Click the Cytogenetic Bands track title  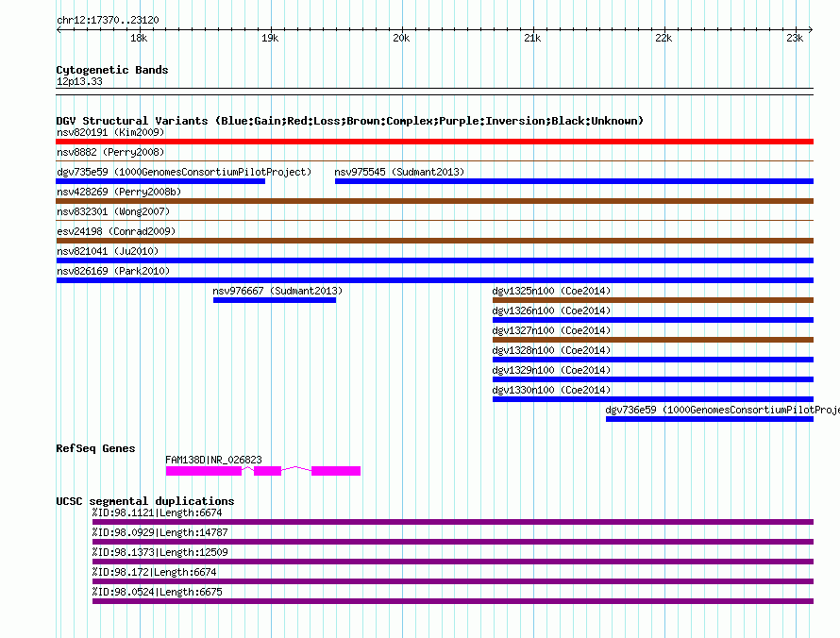tap(112, 70)
